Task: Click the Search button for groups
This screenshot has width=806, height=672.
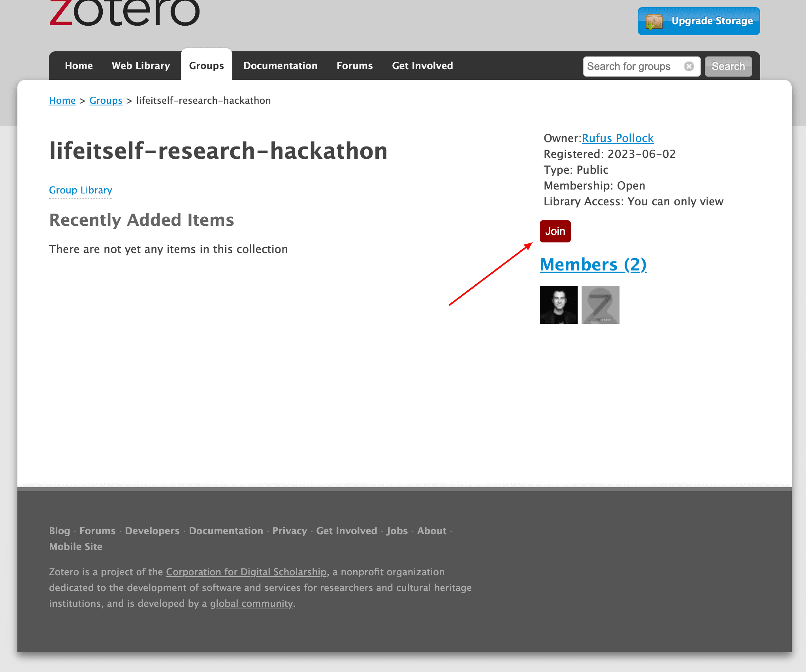Action: tap(728, 66)
